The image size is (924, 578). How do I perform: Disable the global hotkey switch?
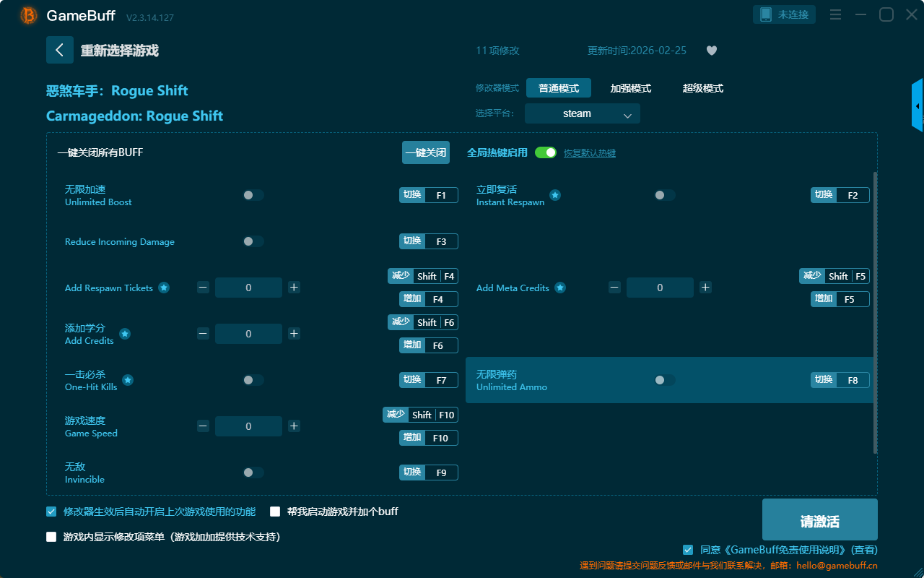[546, 152]
